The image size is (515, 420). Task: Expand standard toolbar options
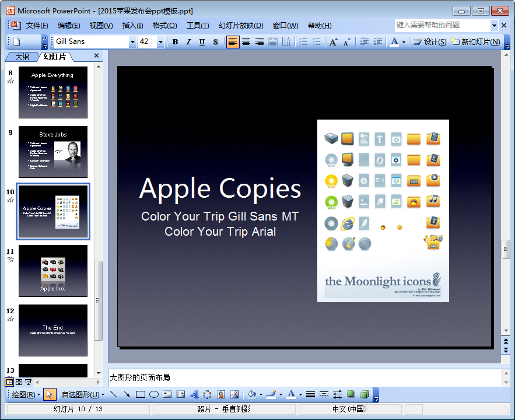(45, 42)
